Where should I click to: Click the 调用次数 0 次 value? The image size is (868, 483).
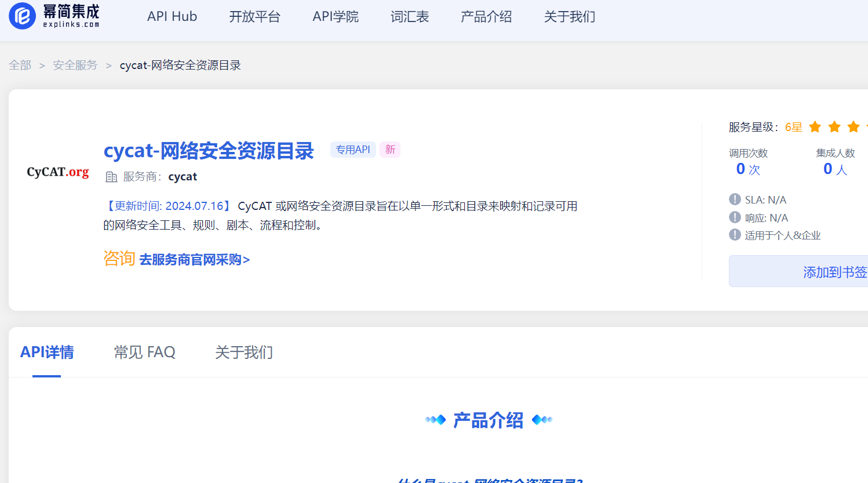click(x=748, y=169)
